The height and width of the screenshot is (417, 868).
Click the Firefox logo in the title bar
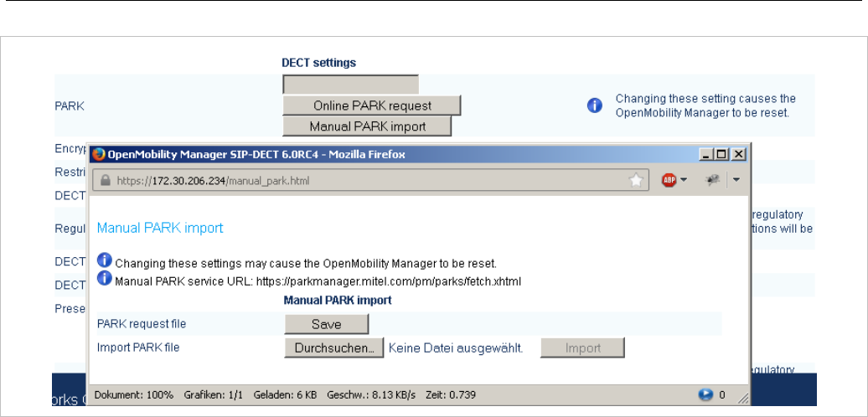point(99,154)
